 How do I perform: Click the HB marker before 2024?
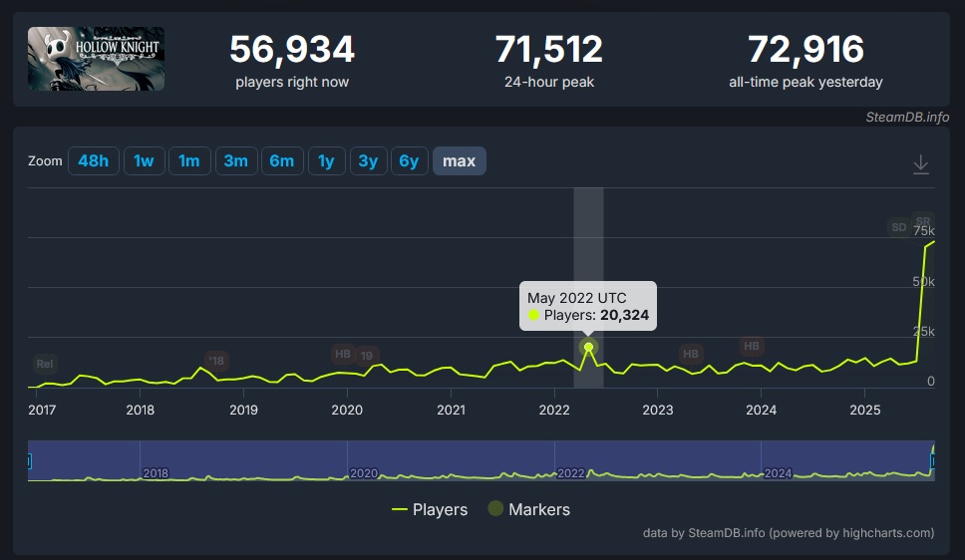coord(752,346)
